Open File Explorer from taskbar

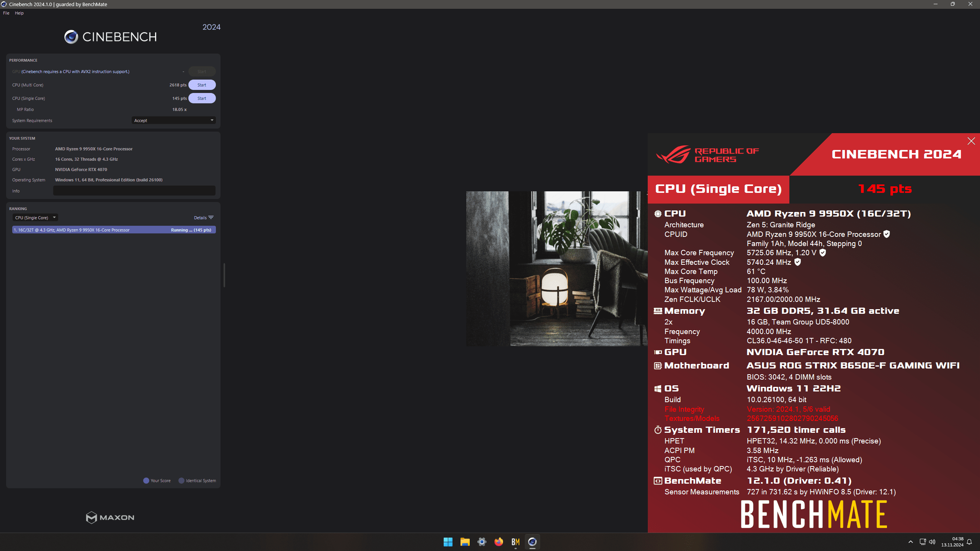[x=465, y=542]
